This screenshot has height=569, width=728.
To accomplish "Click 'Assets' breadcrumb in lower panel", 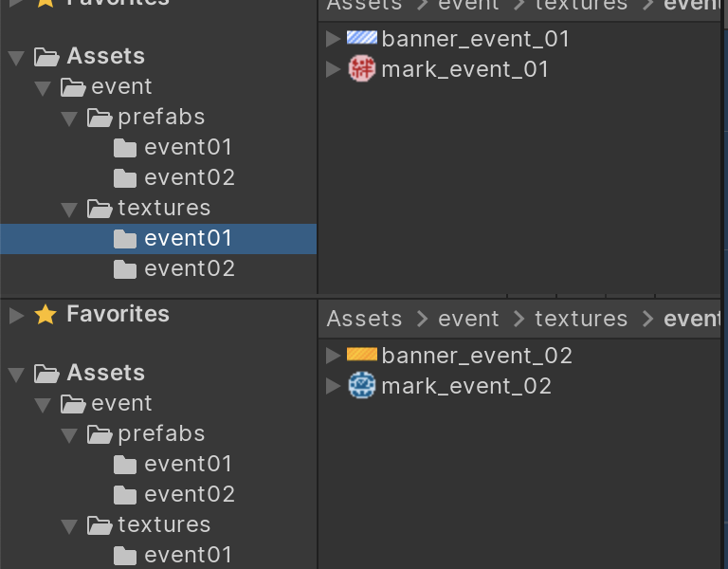I will [365, 319].
